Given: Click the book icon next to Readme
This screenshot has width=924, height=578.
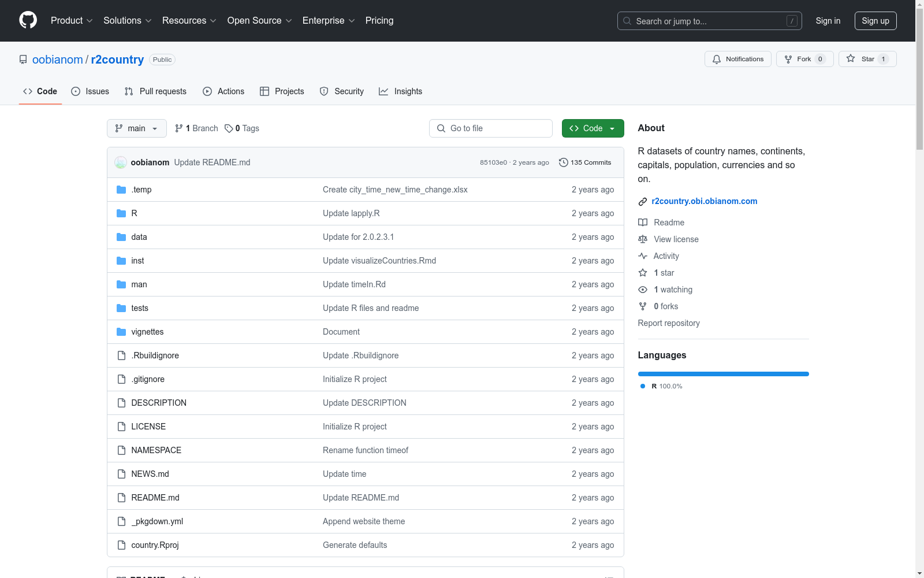Looking at the screenshot, I should click(643, 223).
